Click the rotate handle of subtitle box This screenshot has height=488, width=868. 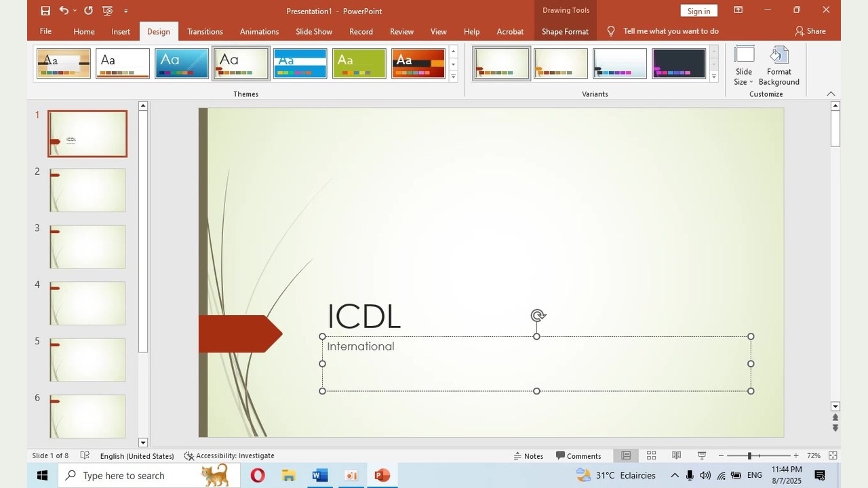538,315
